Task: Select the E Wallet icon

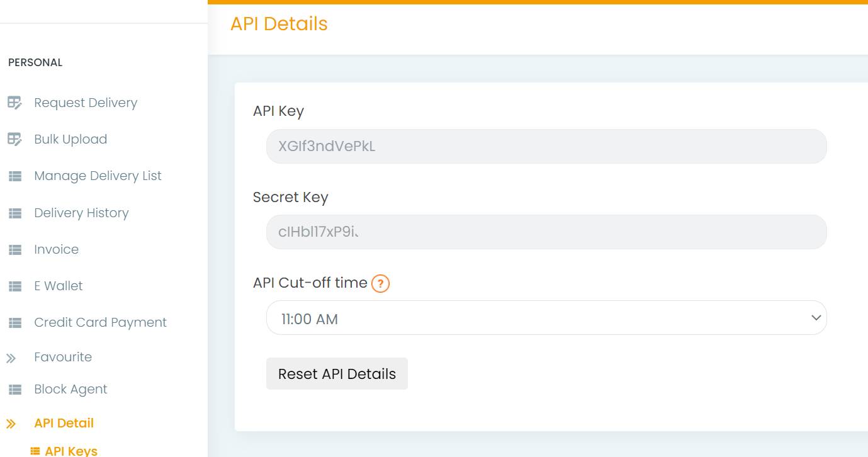Action: click(14, 285)
